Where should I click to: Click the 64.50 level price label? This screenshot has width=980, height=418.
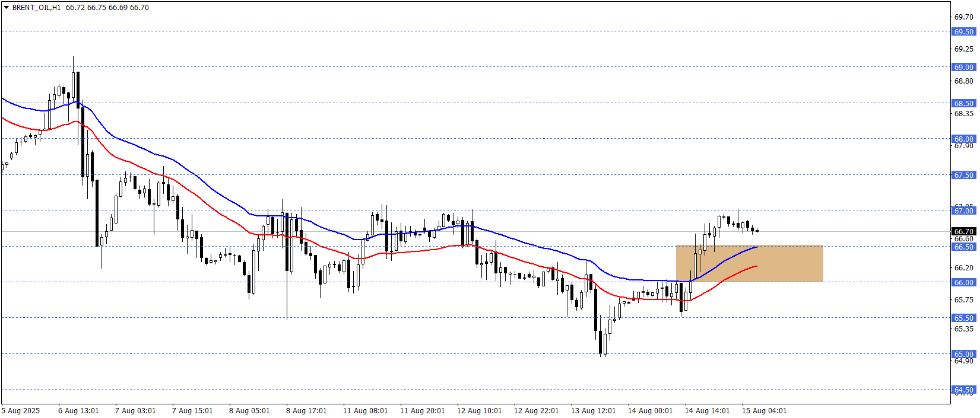tap(964, 390)
